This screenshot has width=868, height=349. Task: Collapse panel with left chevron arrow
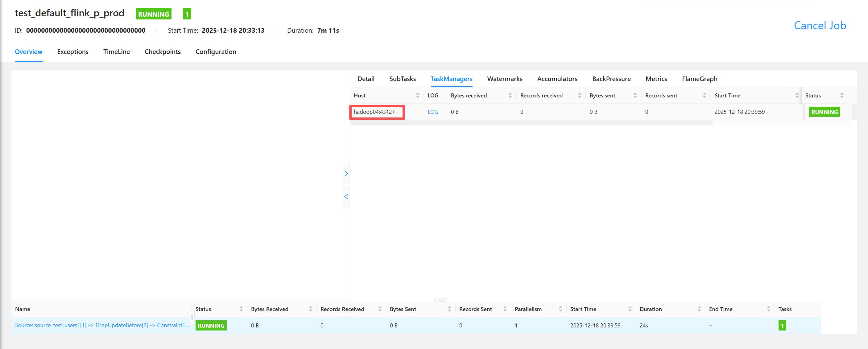346,196
